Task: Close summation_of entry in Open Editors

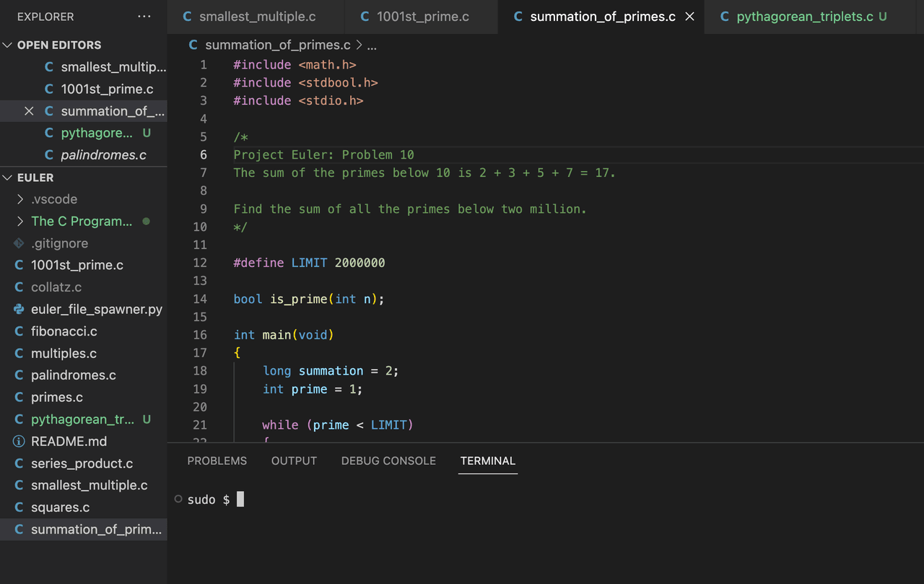Action: [x=29, y=111]
